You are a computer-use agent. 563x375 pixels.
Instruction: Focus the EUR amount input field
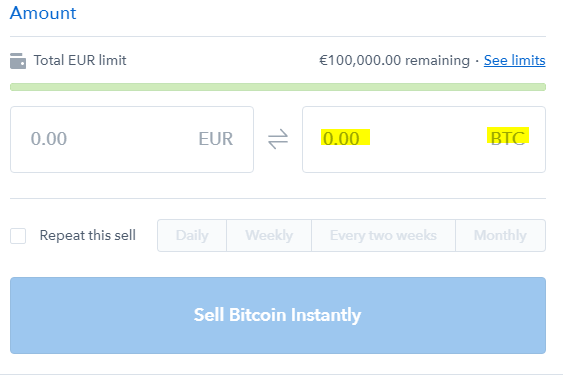(132, 139)
